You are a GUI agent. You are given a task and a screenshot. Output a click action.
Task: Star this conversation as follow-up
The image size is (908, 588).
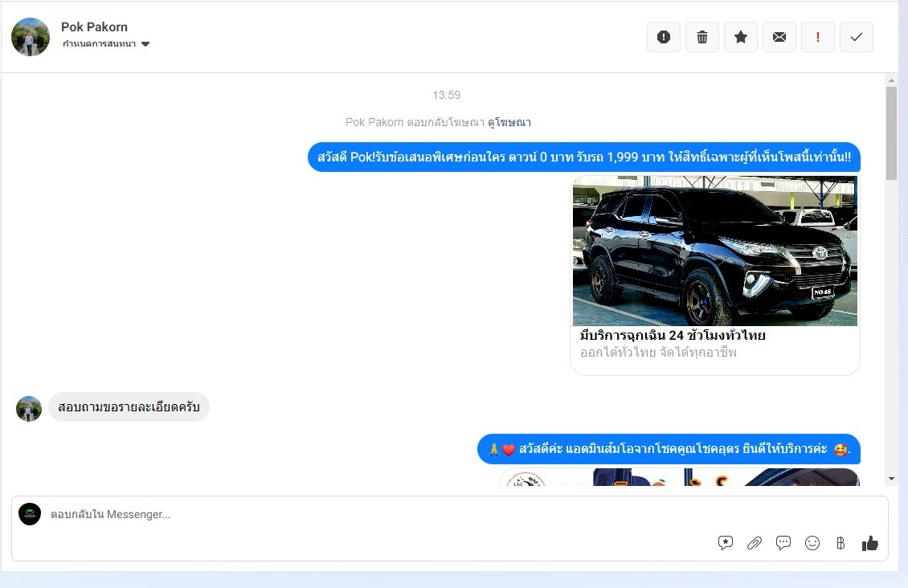tap(741, 37)
